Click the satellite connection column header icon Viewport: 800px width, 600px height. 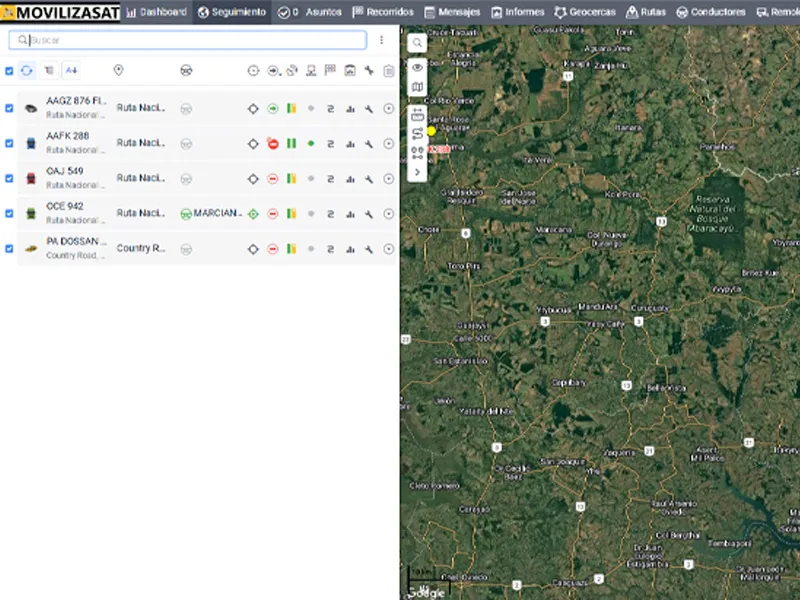point(292,70)
